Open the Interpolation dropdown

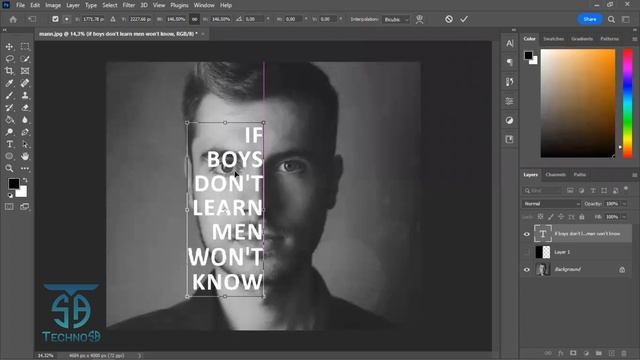point(396,19)
